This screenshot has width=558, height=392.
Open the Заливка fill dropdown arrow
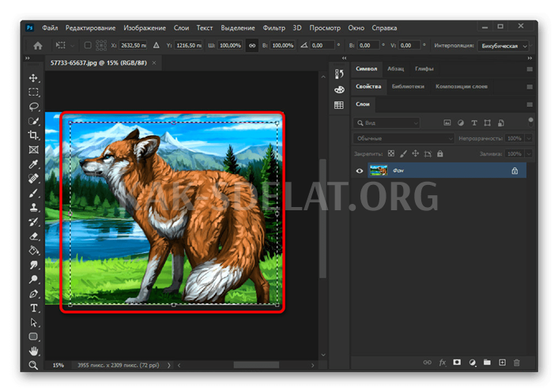[529, 153]
